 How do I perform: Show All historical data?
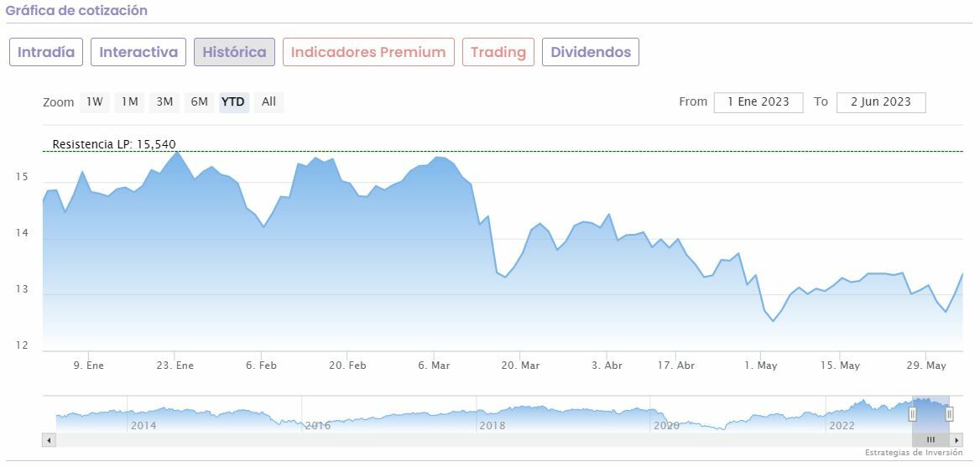268,102
